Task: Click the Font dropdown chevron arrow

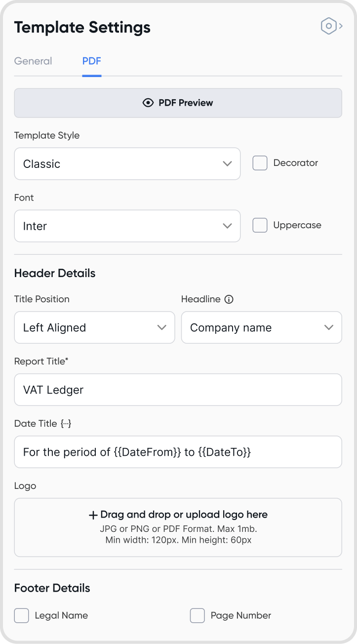Action: (x=227, y=226)
